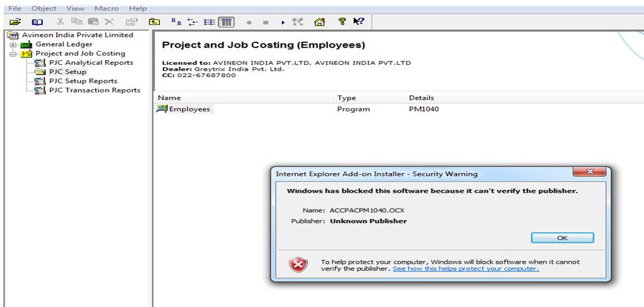Open the Help menu
Viewport: 644px width, 307px height.
(x=138, y=8)
